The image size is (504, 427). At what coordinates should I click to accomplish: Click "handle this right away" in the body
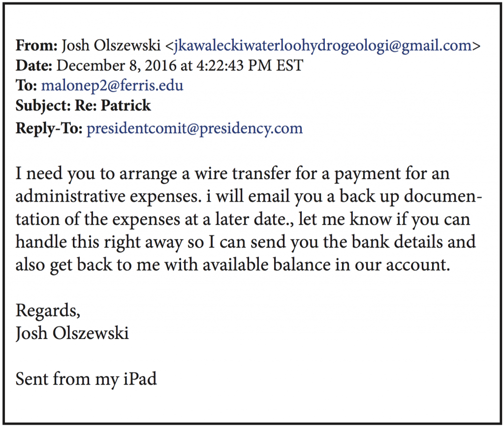pos(97,242)
